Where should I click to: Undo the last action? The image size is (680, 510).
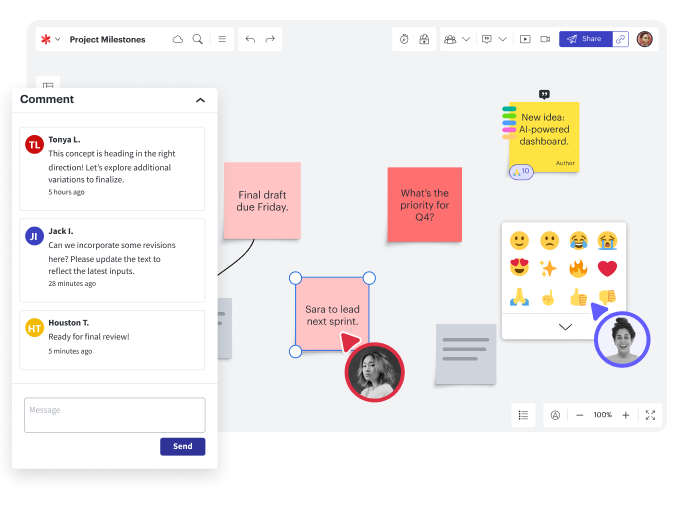(x=250, y=39)
